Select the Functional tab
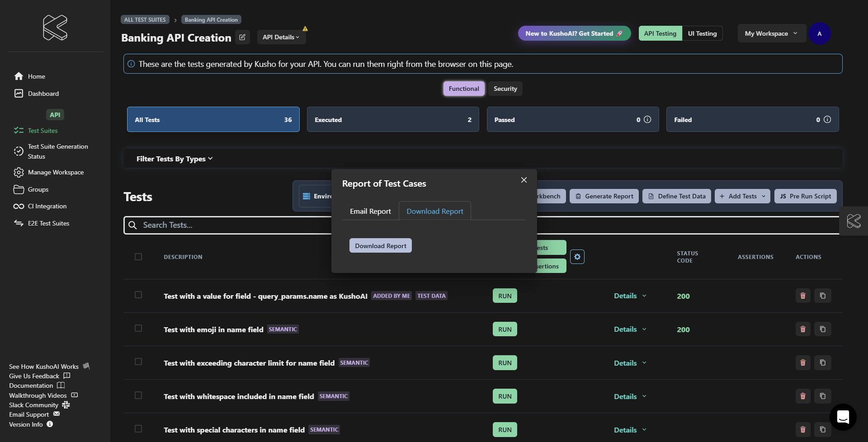Viewport: 868px width, 442px height. tap(464, 89)
